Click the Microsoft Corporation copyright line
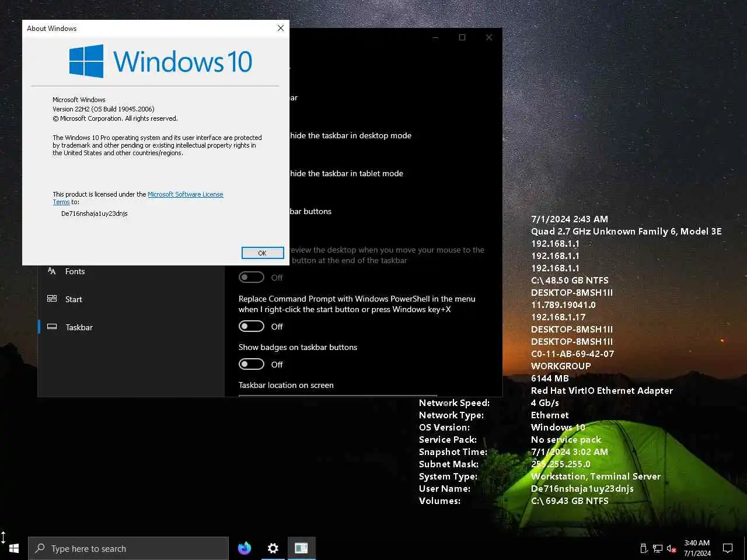Viewport: 747px width, 560px height. point(115,118)
